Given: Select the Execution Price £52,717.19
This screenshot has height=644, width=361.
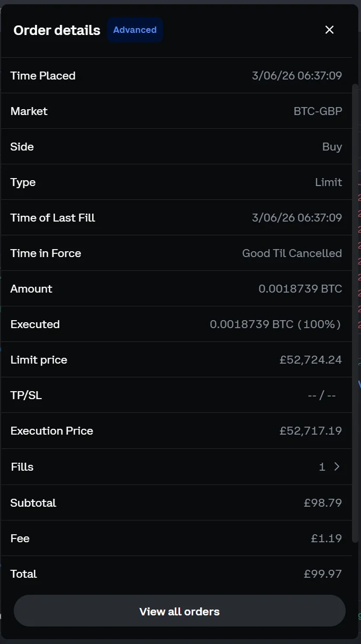Looking at the screenshot, I should pyautogui.click(x=310, y=430).
